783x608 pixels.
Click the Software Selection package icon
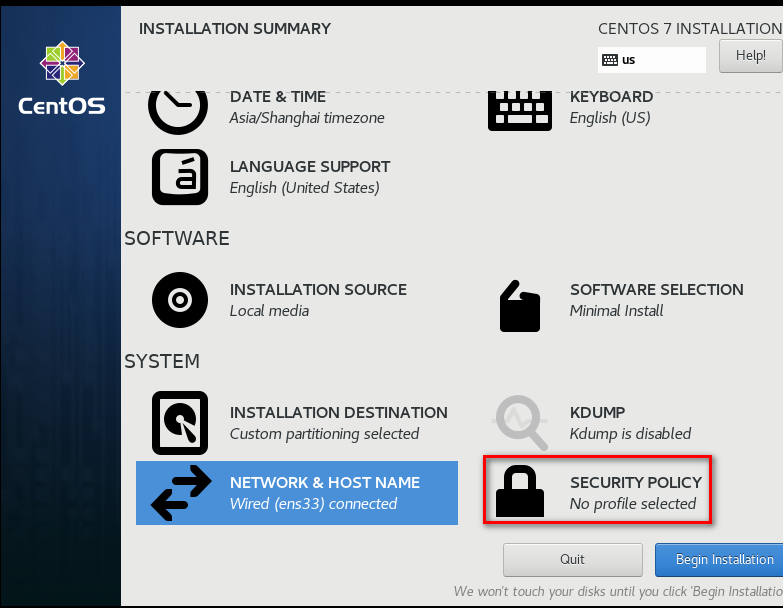pos(520,306)
